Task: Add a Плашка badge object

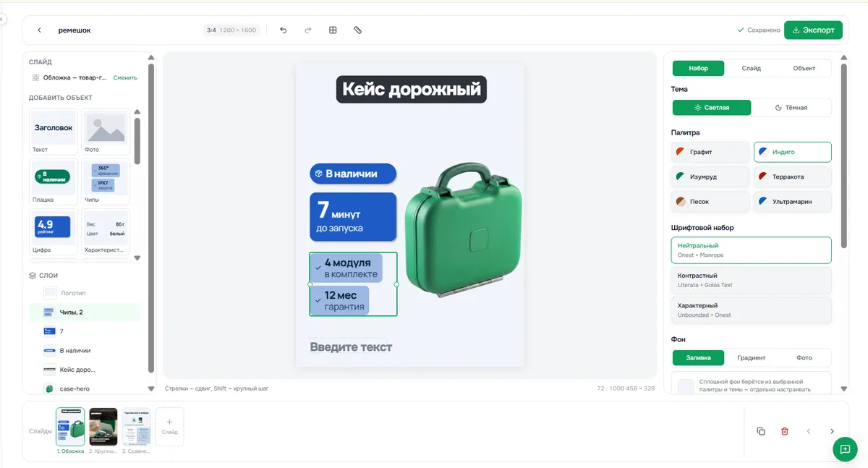Action: [54, 182]
